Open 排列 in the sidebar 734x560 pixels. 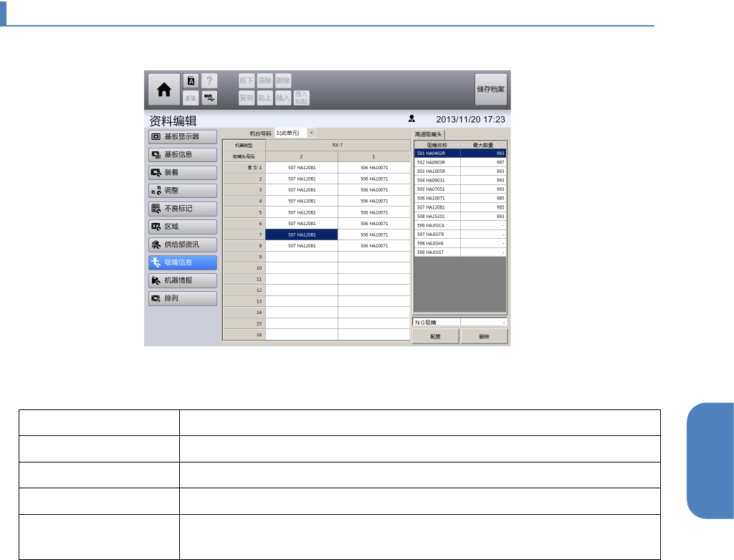coord(183,298)
